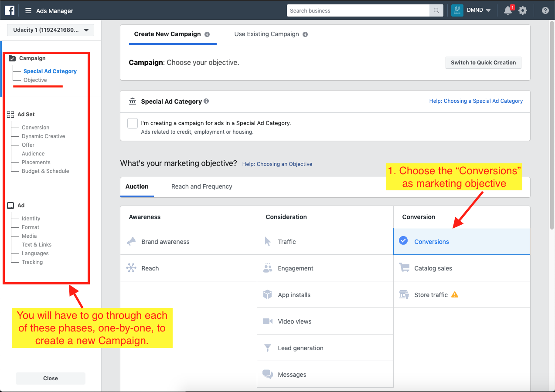This screenshot has width=555, height=392.
Task: Click the help question mark icon
Action: tap(545, 11)
